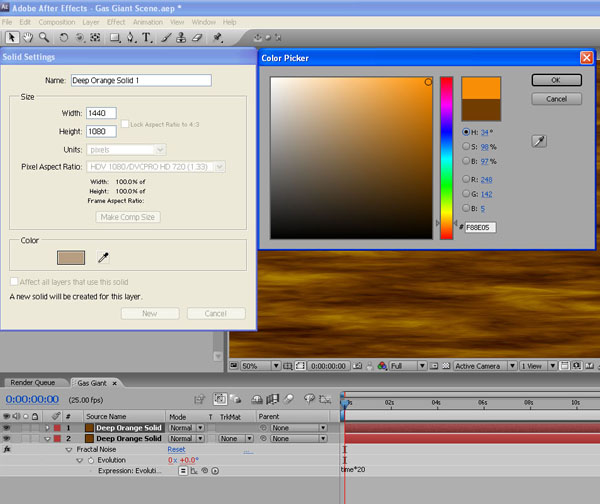Click OK in the Color Picker
The height and width of the screenshot is (504, 600).
(x=556, y=79)
